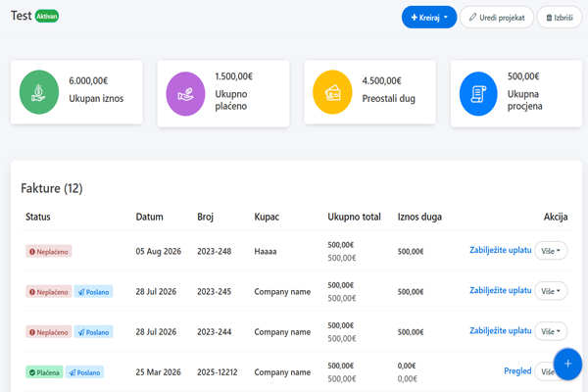Click the Akcija column header

pyautogui.click(x=556, y=217)
